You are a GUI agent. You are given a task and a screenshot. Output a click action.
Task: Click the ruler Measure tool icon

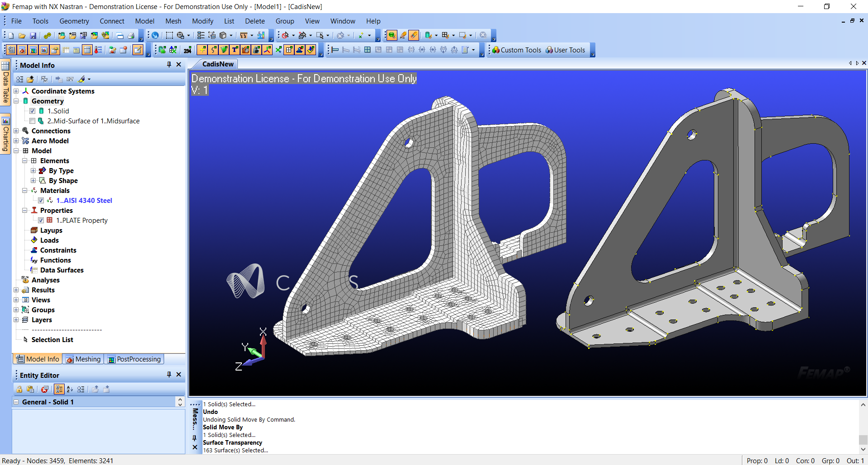(244, 35)
